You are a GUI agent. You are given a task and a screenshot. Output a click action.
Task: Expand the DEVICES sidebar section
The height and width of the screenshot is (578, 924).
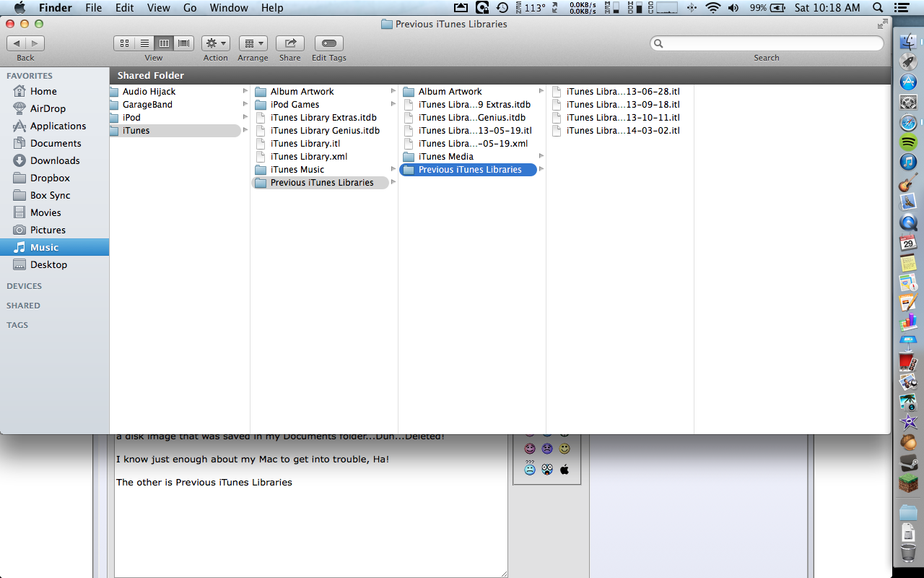(x=24, y=286)
